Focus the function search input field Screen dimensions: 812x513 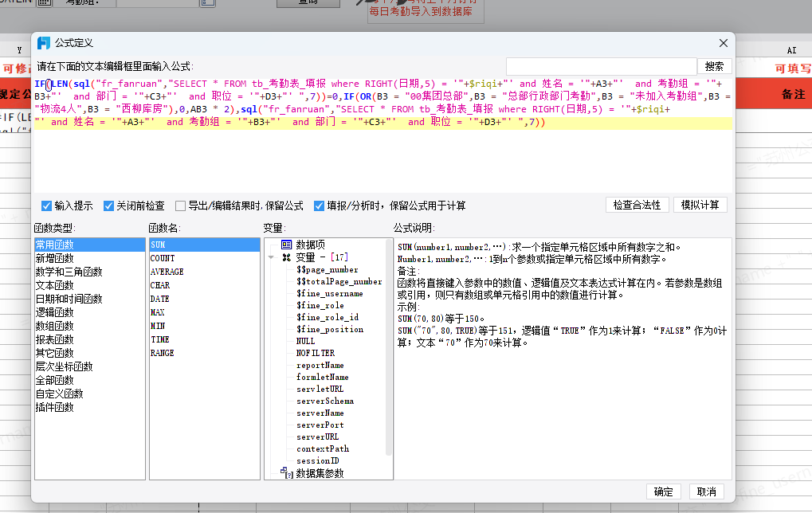[x=601, y=66]
